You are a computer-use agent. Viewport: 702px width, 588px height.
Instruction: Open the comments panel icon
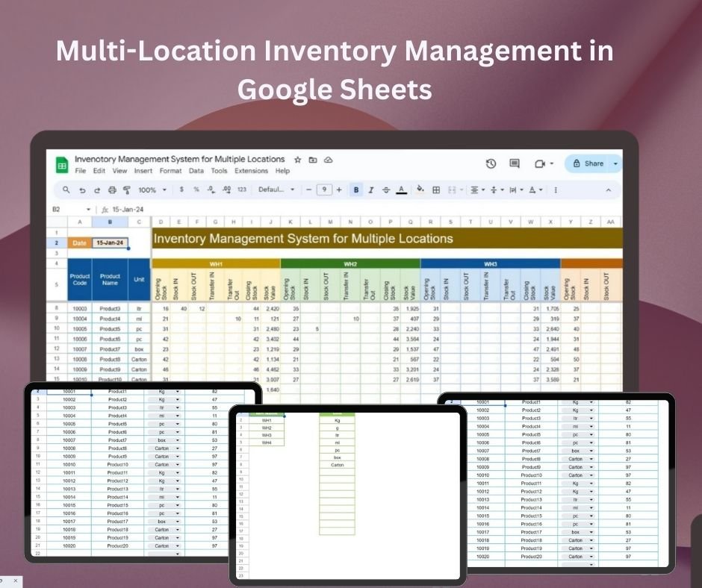(515, 163)
